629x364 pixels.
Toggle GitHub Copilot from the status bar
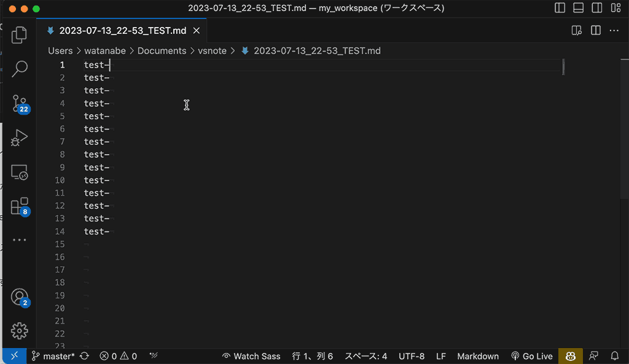(x=570, y=356)
